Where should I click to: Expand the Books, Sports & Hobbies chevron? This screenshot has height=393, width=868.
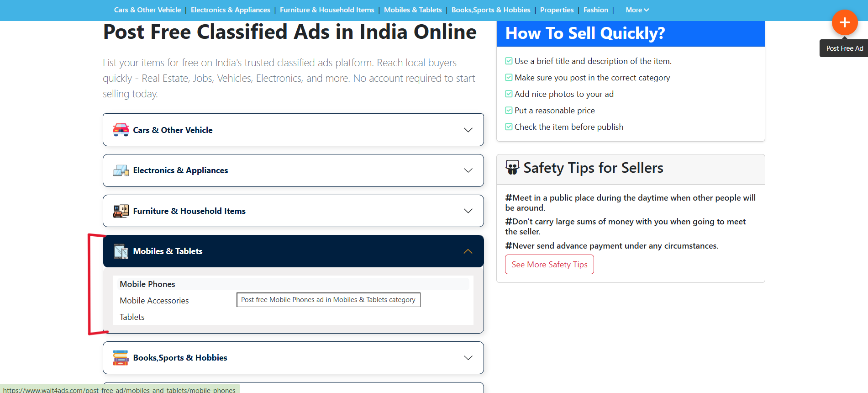click(468, 358)
